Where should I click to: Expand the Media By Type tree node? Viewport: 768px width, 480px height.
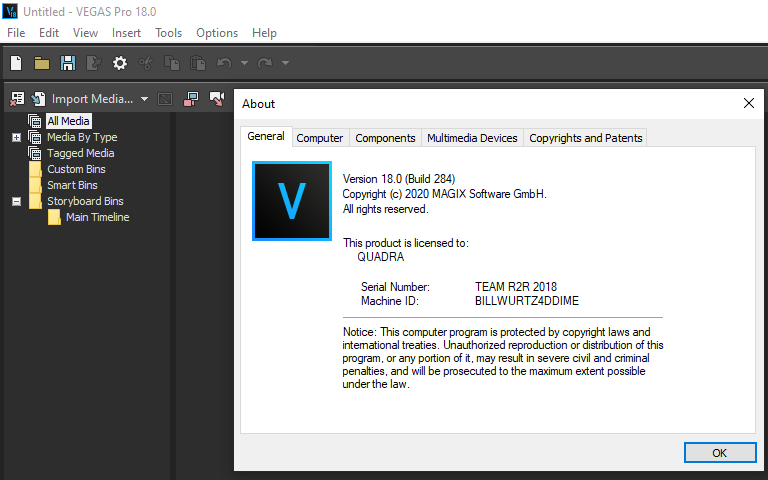pyautogui.click(x=16, y=137)
